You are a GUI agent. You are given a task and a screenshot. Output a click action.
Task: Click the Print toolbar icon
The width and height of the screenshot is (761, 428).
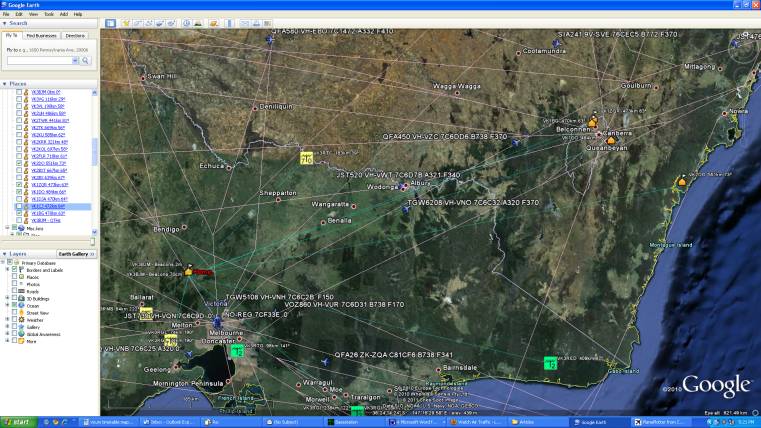pos(256,23)
